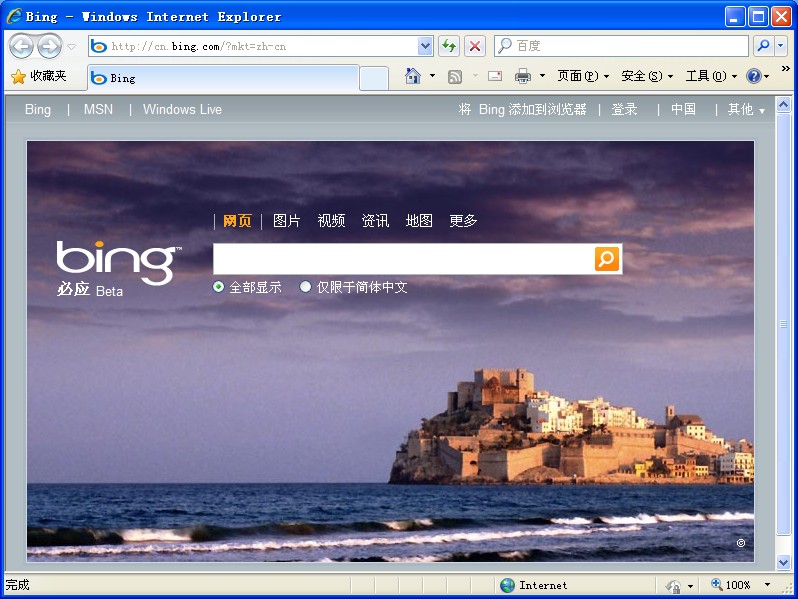Open the 安全(S) menu
The image size is (798, 599).
point(647,76)
